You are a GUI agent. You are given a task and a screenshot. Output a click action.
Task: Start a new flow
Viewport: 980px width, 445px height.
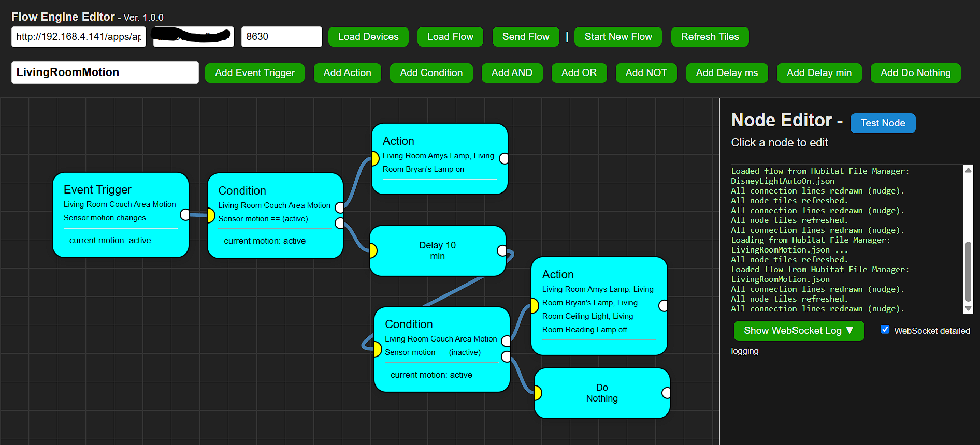click(618, 37)
